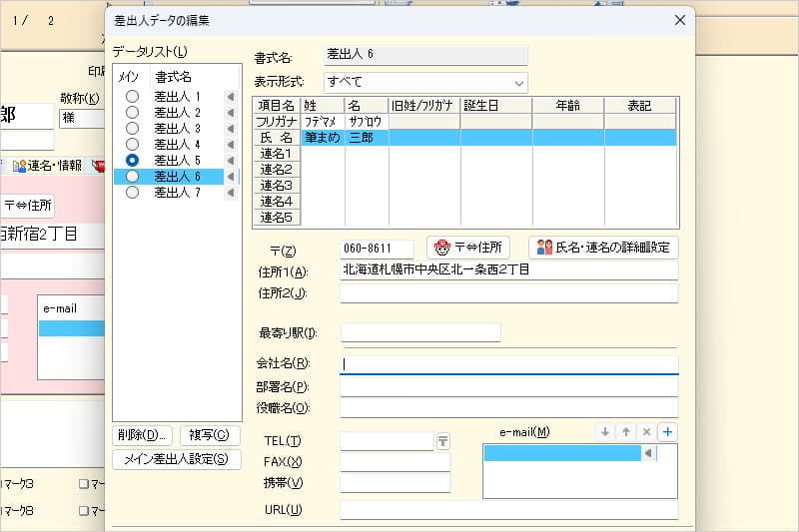Click the triangle arrow in the e-mail list row

(x=648, y=453)
